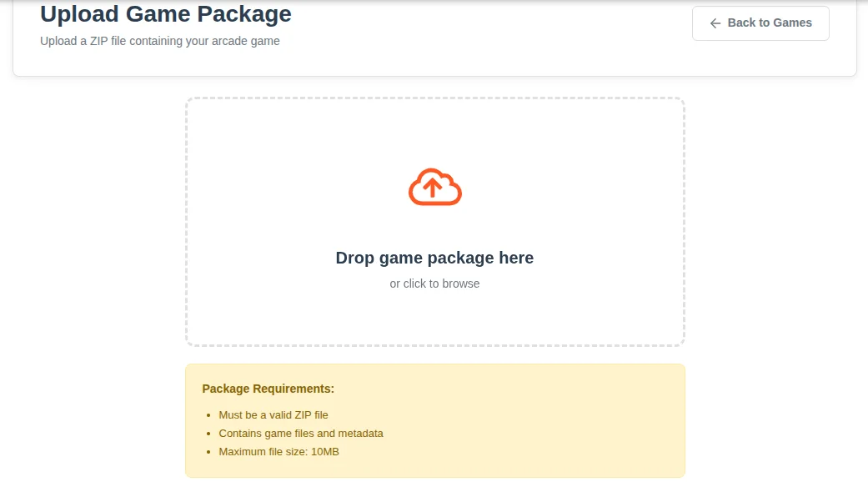
Task: Click the bullet before "Must be a valid ZIP file"
Action: [x=208, y=415]
